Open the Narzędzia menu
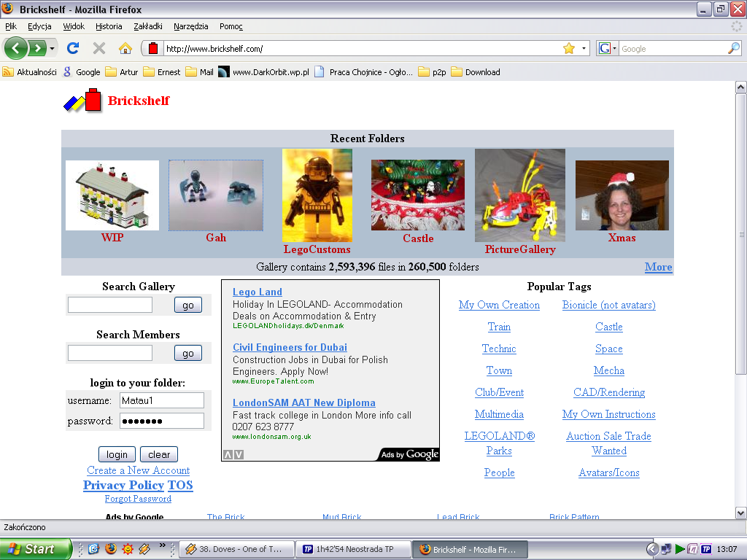The width and height of the screenshot is (747, 560). tap(190, 26)
